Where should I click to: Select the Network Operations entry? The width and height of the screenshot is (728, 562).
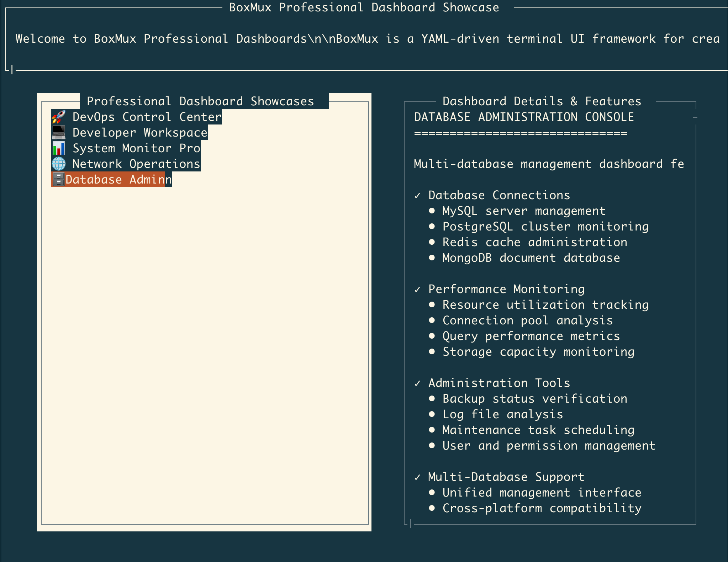click(136, 164)
